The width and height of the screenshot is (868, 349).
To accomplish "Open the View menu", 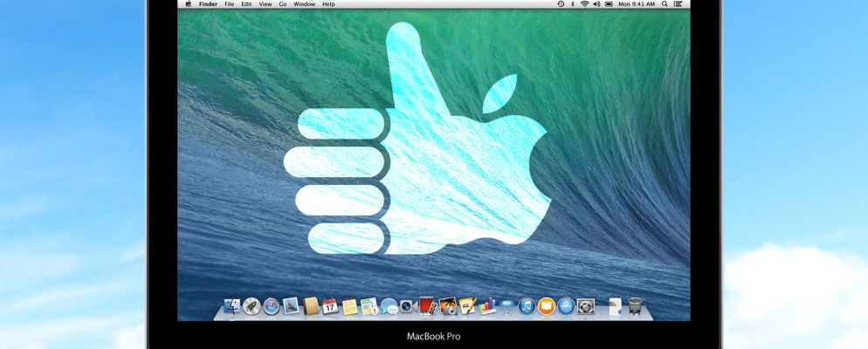I will pos(265,3).
